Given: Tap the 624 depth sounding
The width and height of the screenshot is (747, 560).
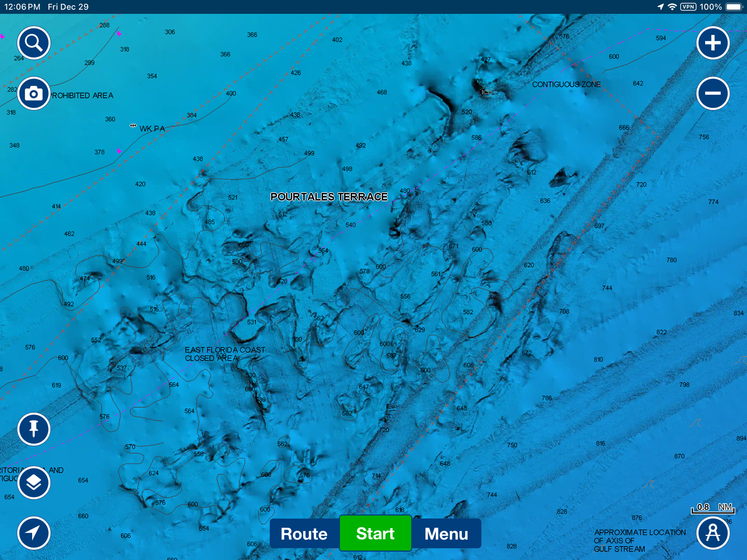Looking at the screenshot, I should [154, 473].
